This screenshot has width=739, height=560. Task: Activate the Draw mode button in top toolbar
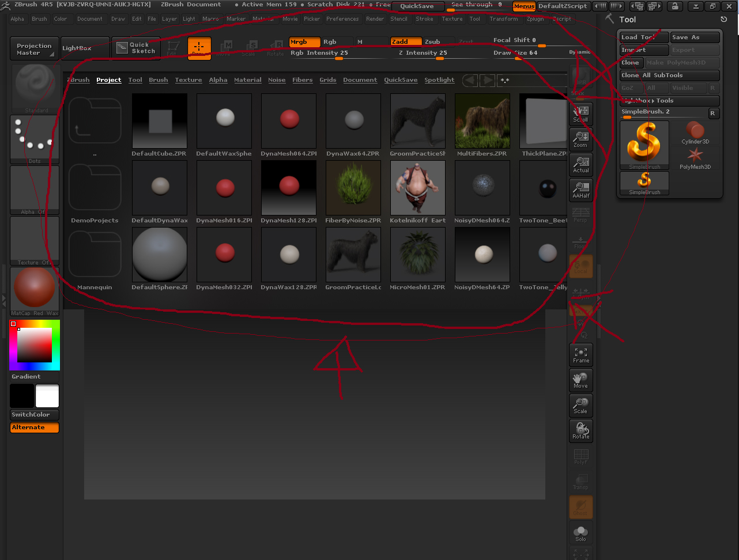click(x=199, y=48)
